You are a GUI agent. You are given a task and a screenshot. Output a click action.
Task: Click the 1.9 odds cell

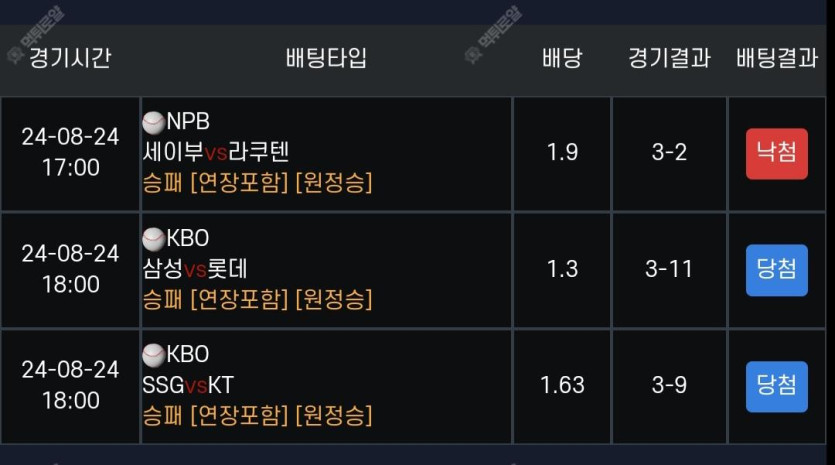[x=562, y=153]
